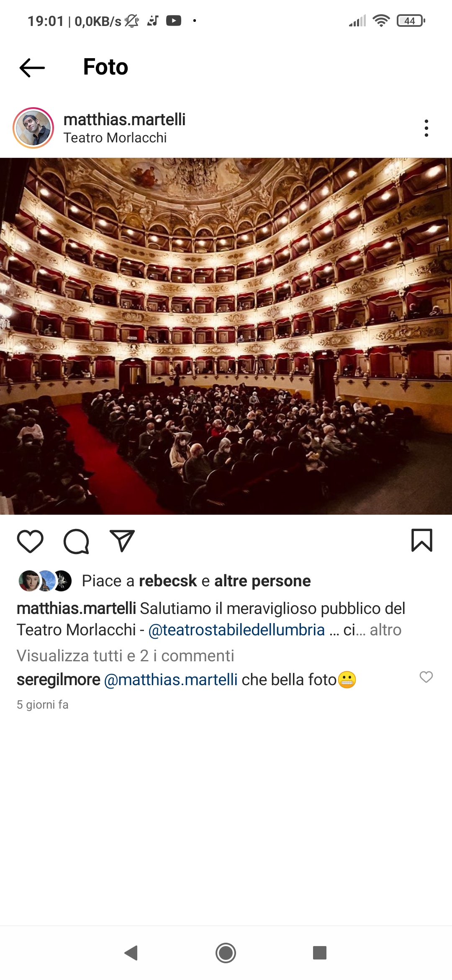Screen dimensions: 452x980
Task: Tap the back arrow next to Foto
Action: [32, 67]
